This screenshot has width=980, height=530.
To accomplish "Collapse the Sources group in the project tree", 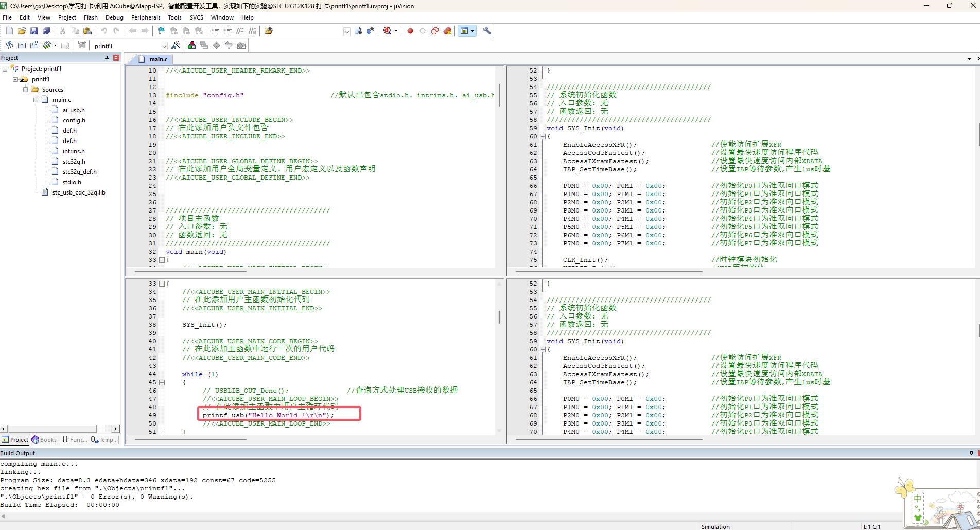I will 26,90.
